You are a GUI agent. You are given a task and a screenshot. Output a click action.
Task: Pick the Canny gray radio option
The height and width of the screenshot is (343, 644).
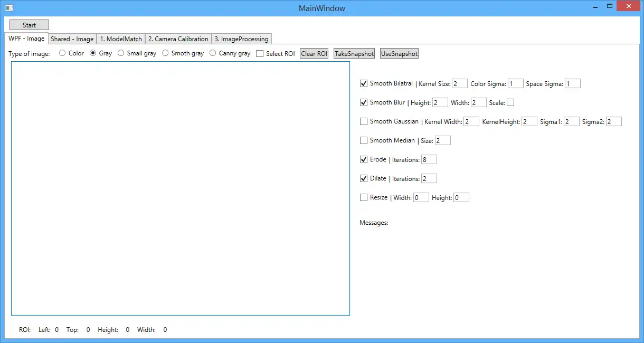point(230,53)
